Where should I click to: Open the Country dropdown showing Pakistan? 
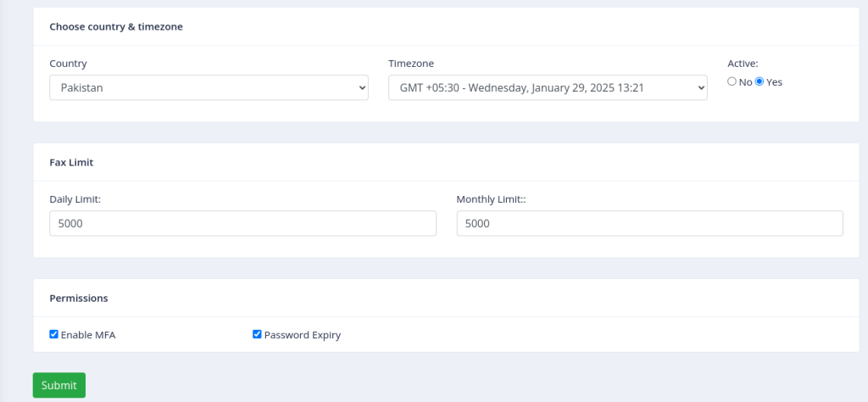(x=209, y=87)
